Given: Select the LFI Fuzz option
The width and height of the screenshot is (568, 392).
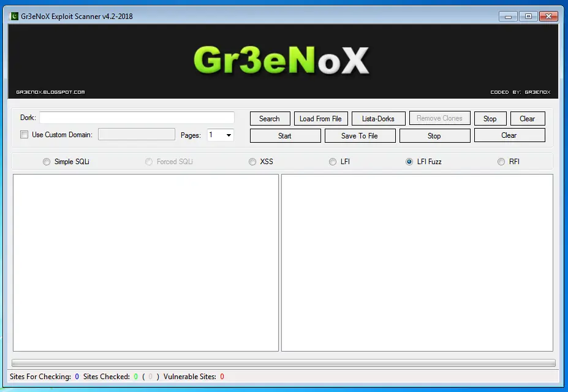Looking at the screenshot, I should (409, 162).
